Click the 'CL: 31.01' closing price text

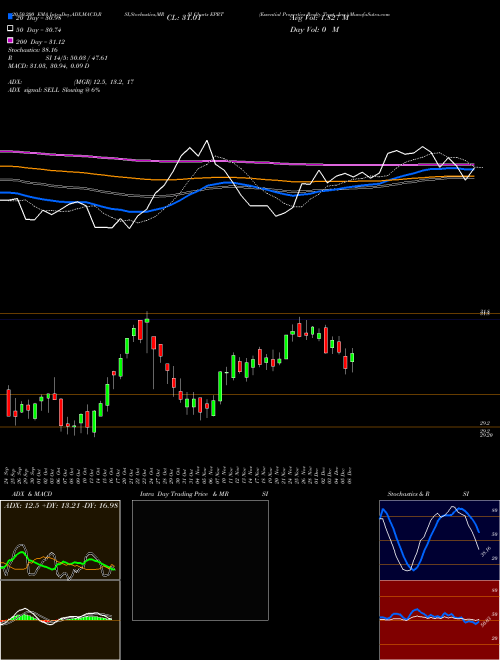[184, 18]
